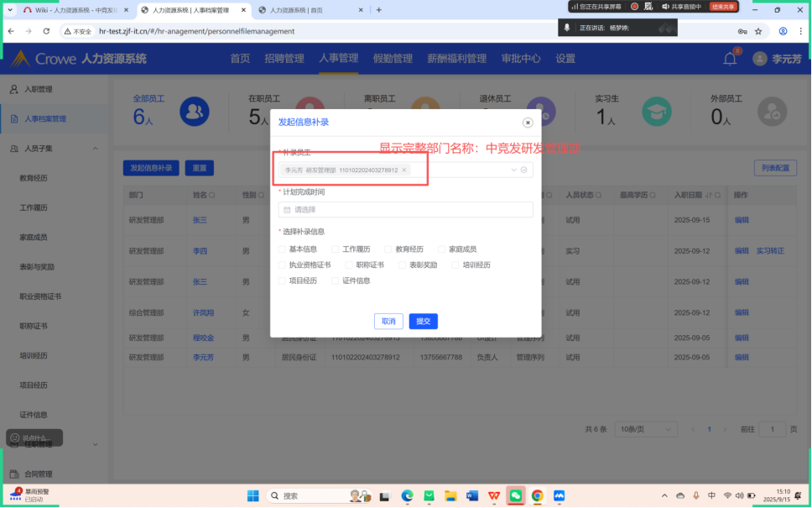This screenshot has width=812, height=508.
Task: Open the 假勤管理 top menu
Action: point(393,59)
